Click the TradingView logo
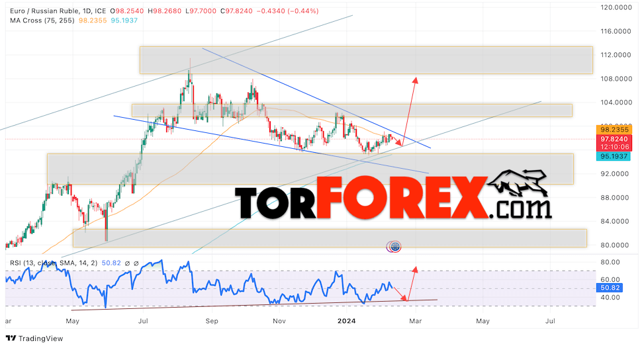Image resolution: width=644 pixels, height=348 pixels. (x=34, y=338)
